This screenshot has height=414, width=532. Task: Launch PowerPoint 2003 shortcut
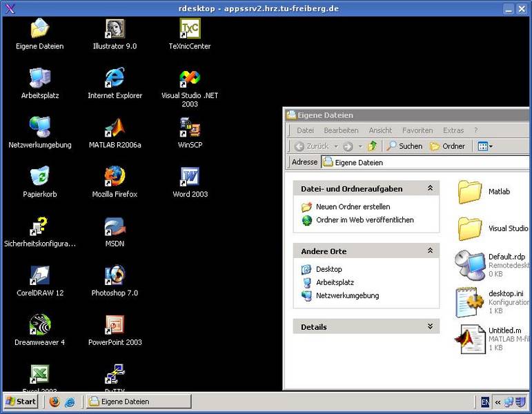pyautogui.click(x=115, y=330)
